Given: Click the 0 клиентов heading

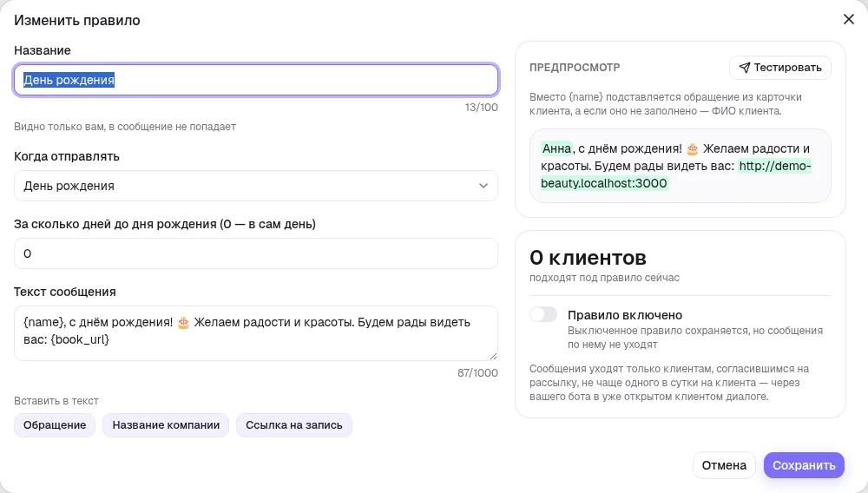Looking at the screenshot, I should click(x=588, y=257).
